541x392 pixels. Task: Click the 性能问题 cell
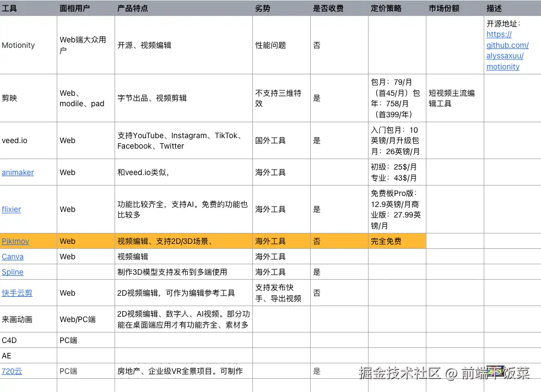pyautogui.click(x=282, y=45)
